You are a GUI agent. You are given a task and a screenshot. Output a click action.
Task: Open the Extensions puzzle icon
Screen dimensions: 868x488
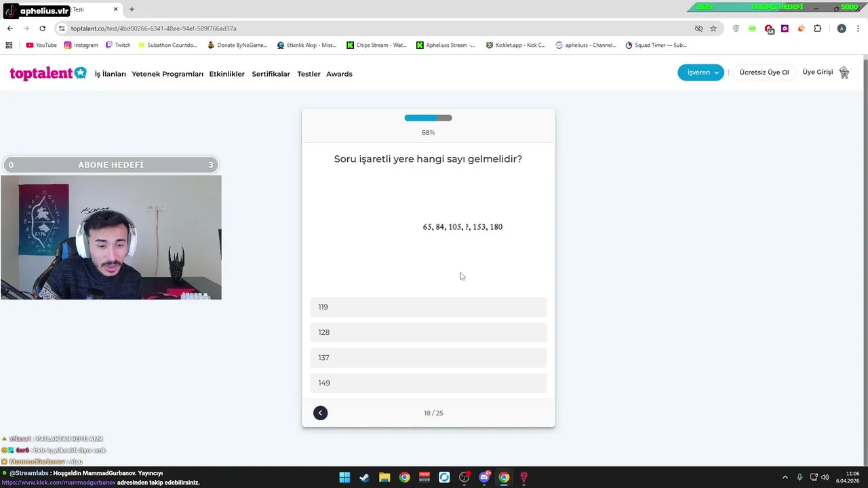coord(817,28)
